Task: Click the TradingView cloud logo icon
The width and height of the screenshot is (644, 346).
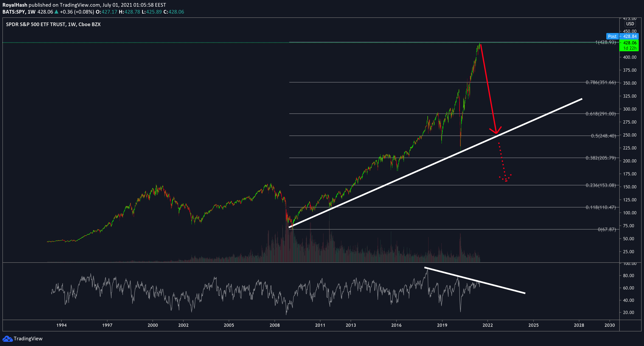Action: tap(7, 339)
